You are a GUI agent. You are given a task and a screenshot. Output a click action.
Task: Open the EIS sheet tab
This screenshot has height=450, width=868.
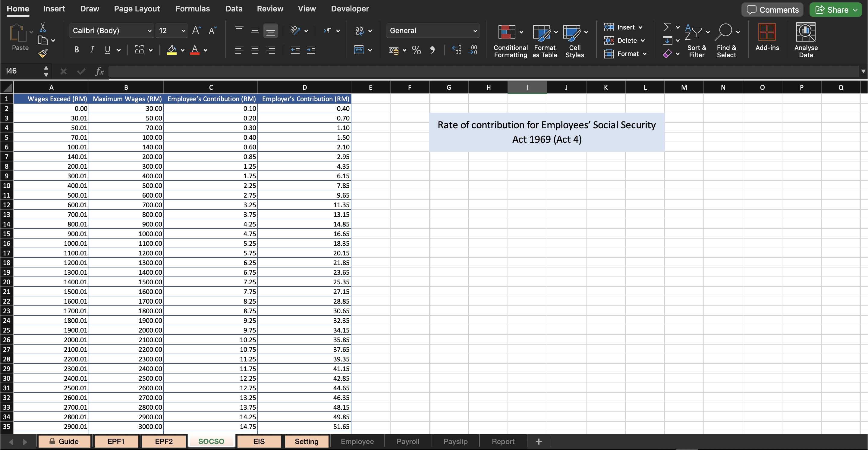click(x=259, y=441)
